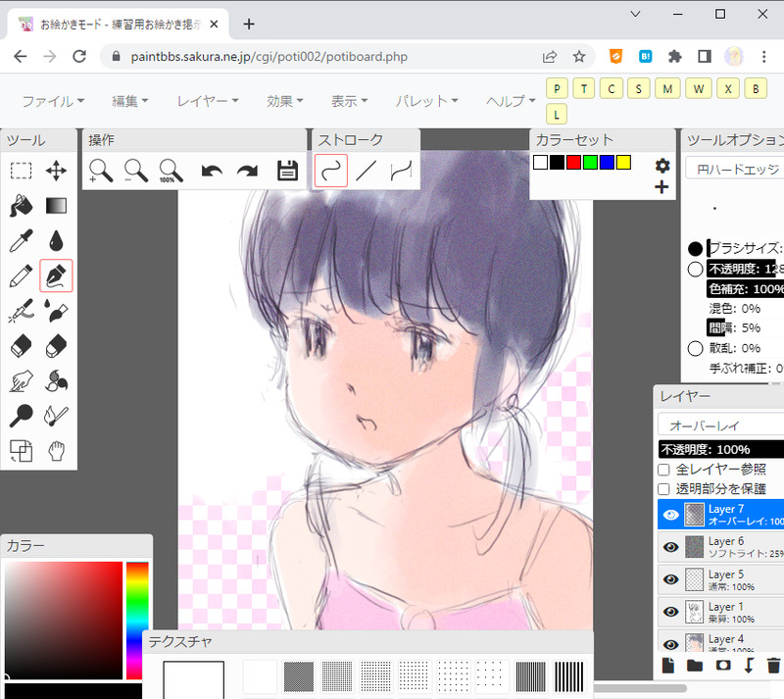Open the ヘルプ menu
The width and height of the screenshot is (784, 699).
tap(511, 101)
